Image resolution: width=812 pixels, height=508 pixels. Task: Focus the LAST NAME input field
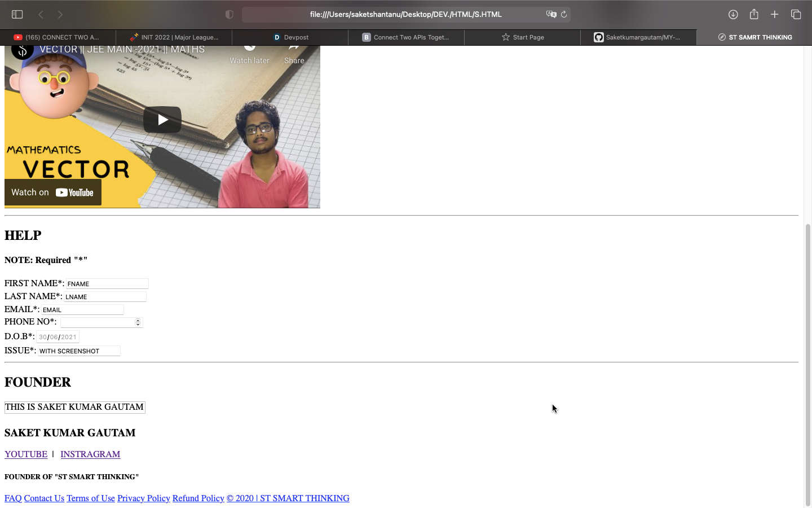105,296
